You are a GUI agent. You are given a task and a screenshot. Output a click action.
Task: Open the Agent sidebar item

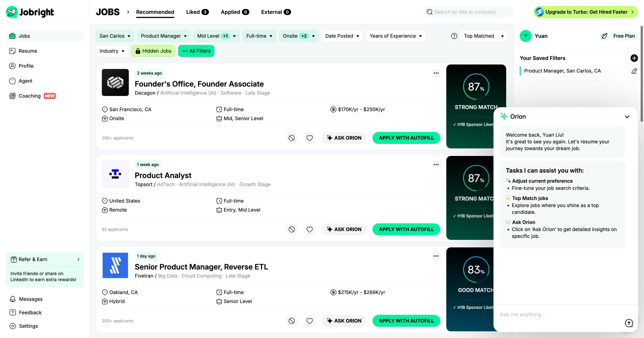click(45, 81)
